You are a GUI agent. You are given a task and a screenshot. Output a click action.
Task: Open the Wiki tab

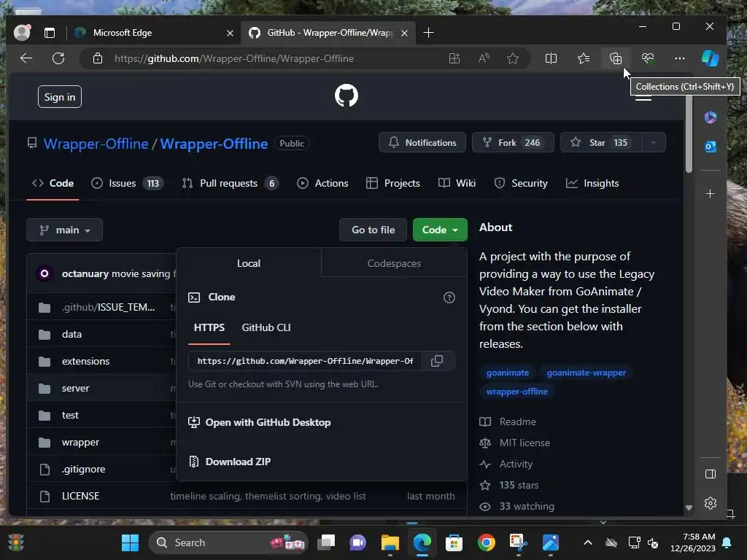pyautogui.click(x=457, y=183)
